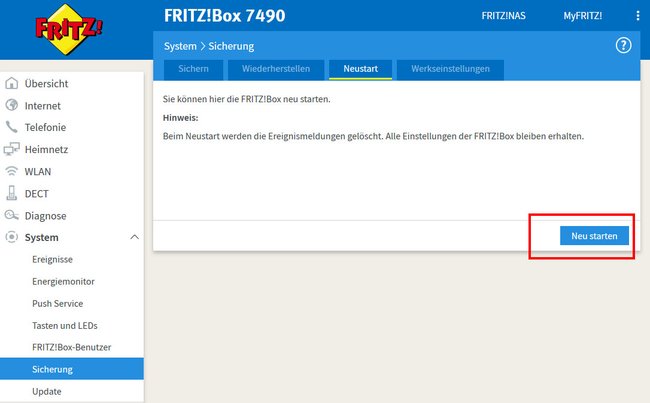Open the help question mark icon
Image resolution: width=650 pixels, height=403 pixels.
623,46
